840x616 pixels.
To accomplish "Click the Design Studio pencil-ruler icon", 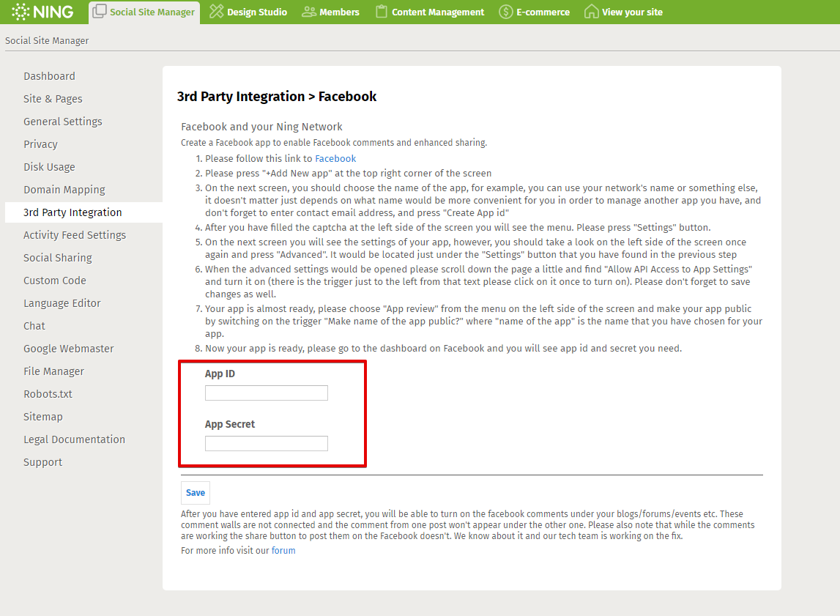I will point(217,11).
